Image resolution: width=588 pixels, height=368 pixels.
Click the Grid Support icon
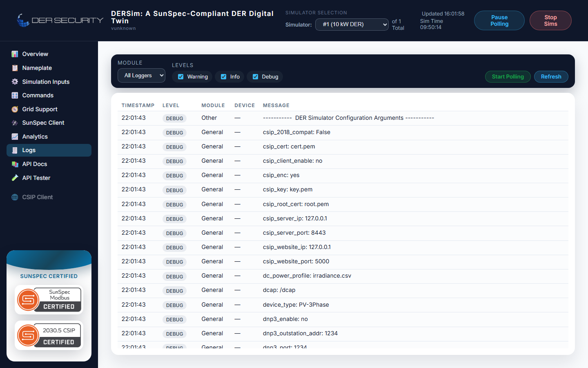(15, 109)
